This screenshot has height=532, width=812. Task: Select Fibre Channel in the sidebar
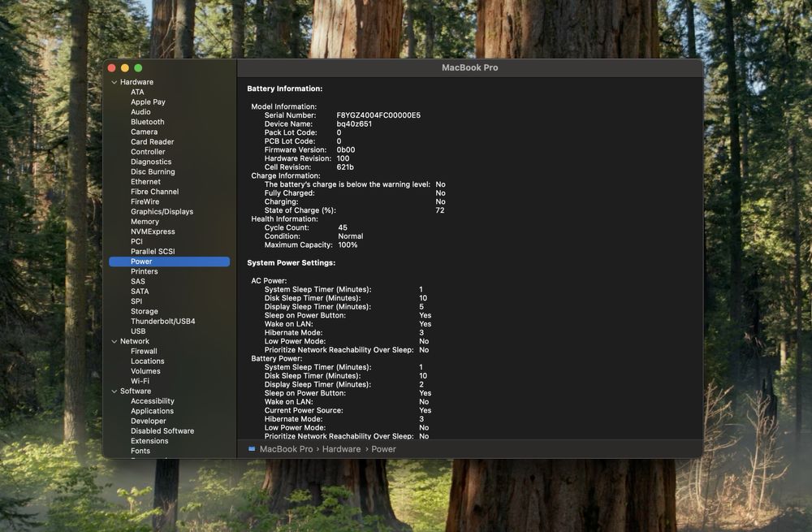[154, 192]
